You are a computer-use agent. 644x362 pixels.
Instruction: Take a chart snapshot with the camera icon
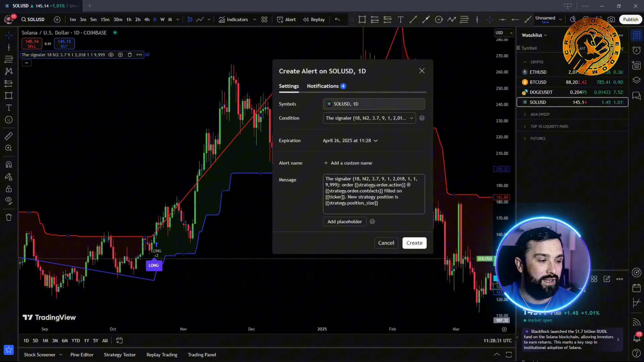pos(611,19)
